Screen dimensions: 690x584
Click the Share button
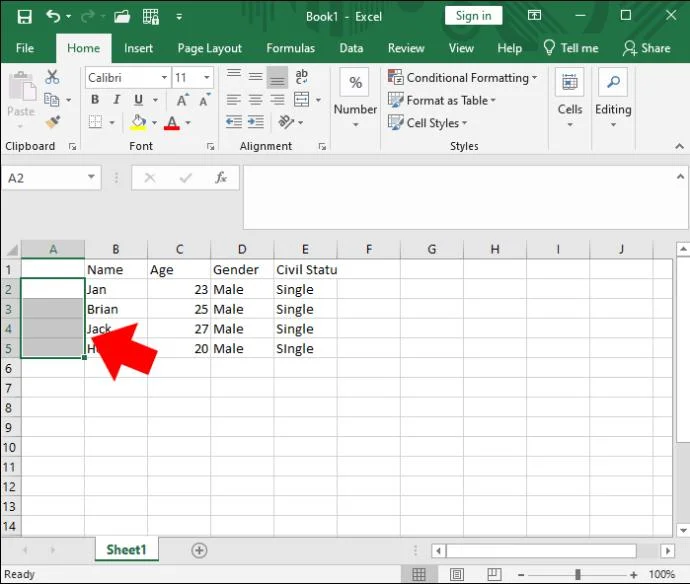coord(646,48)
